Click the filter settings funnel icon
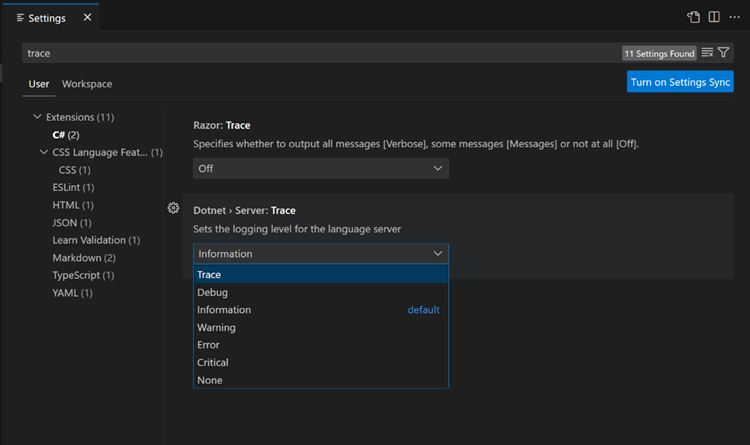 pos(724,53)
